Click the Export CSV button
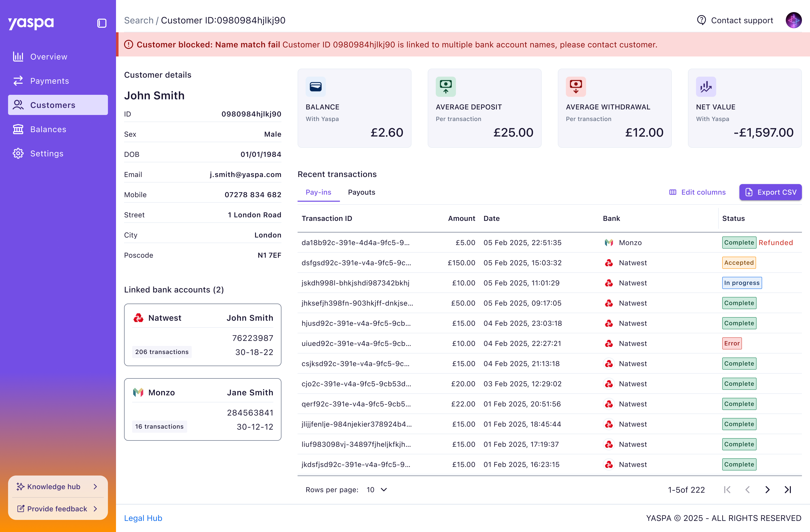This screenshot has width=810, height=532. 770,192
